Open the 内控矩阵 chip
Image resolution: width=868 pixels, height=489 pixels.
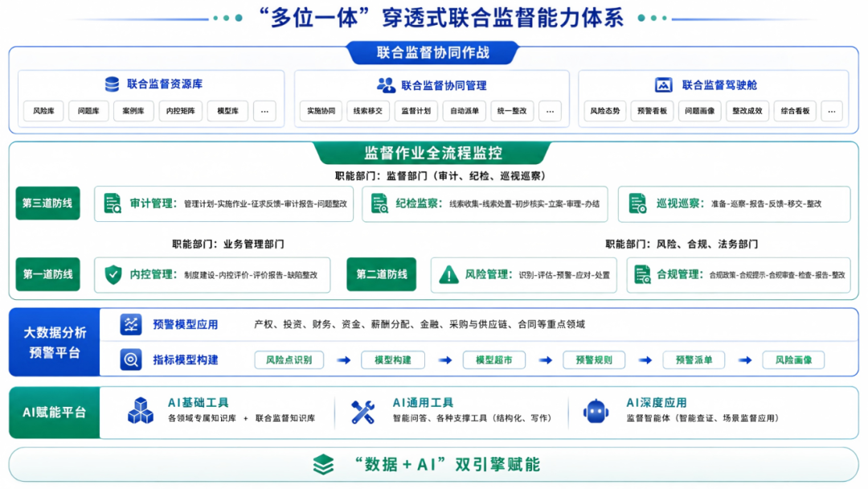coord(181,111)
